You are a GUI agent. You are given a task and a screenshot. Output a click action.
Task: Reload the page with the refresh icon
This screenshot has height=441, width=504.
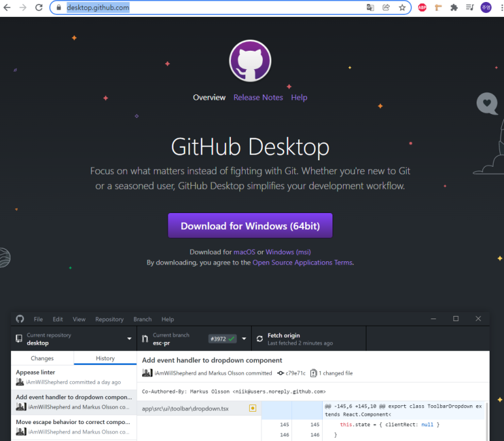[39, 7]
